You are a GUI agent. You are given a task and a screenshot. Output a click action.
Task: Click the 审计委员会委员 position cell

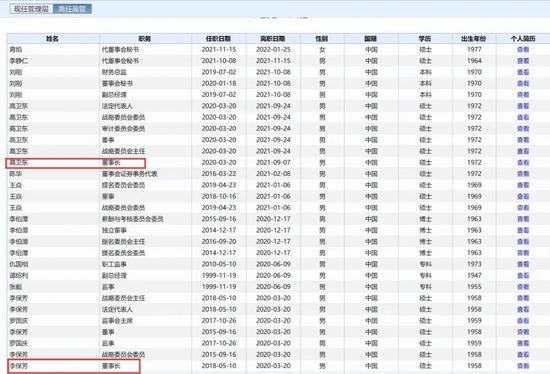coord(123,128)
